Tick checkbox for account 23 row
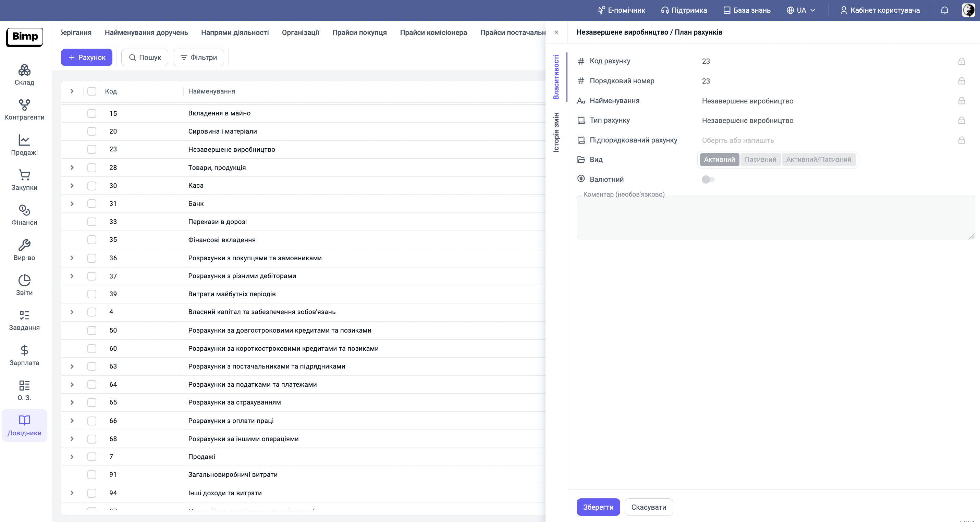Viewport: 980px width, 522px height. point(92,149)
